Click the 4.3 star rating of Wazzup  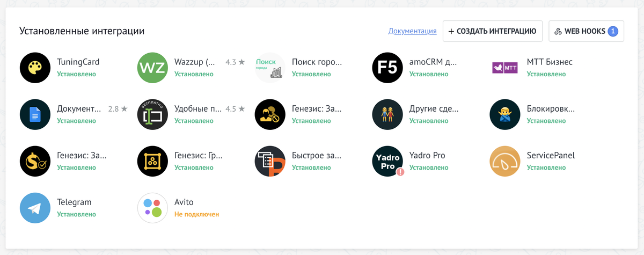pyautogui.click(x=235, y=62)
